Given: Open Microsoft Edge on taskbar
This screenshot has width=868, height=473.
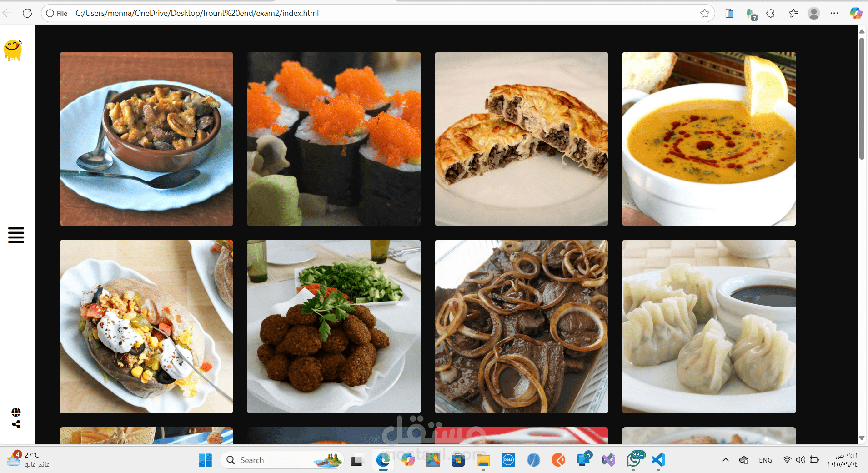Looking at the screenshot, I should pyautogui.click(x=383, y=460).
